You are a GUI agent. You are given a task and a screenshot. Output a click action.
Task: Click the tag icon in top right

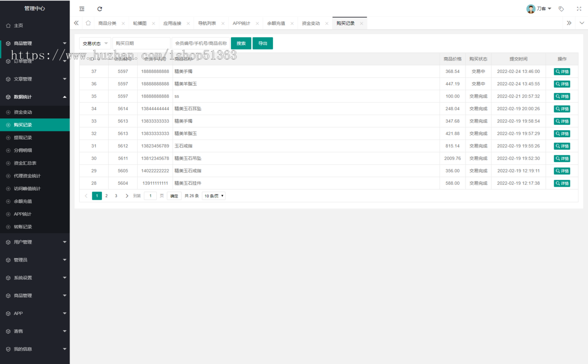click(561, 9)
